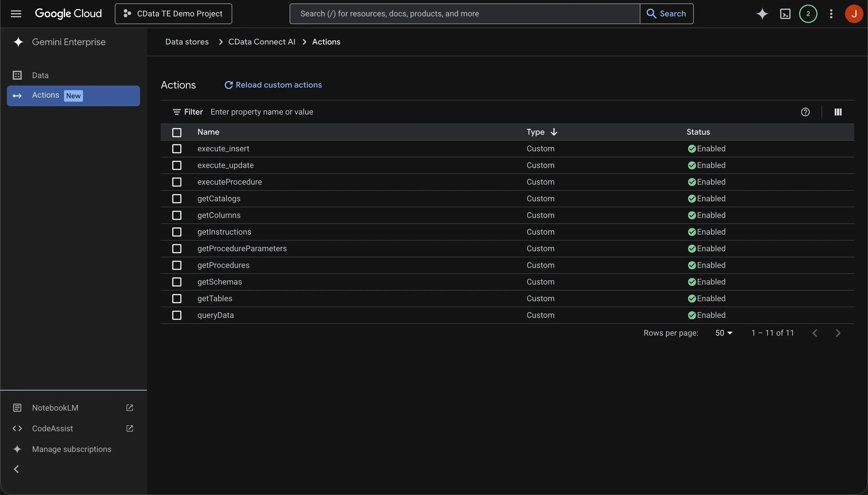Screen dimensions: 868x495
Task: Focus the top resource search field
Action: (465, 13)
